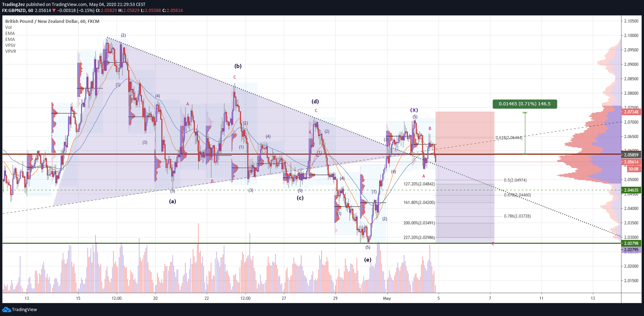This screenshot has width=644, height=316.
Task: Click the 0.5(2.04974) Fibonacci label
Action: tap(515, 180)
